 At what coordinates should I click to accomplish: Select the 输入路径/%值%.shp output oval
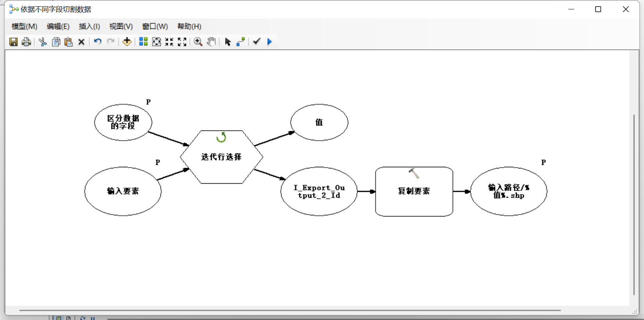[509, 191]
